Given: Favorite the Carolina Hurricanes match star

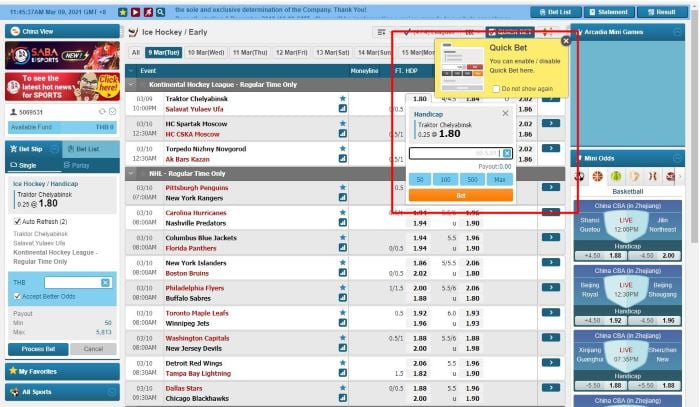Looking at the screenshot, I should 342,212.
